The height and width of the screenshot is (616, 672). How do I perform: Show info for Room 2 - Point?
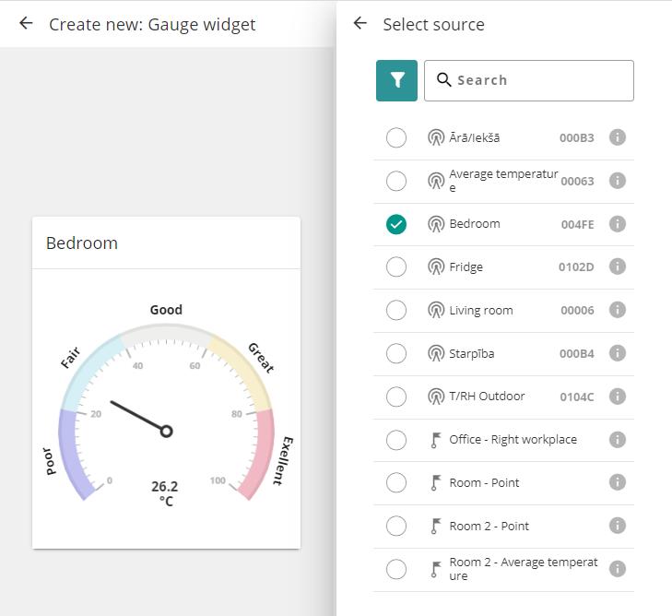click(x=618, y=526)
